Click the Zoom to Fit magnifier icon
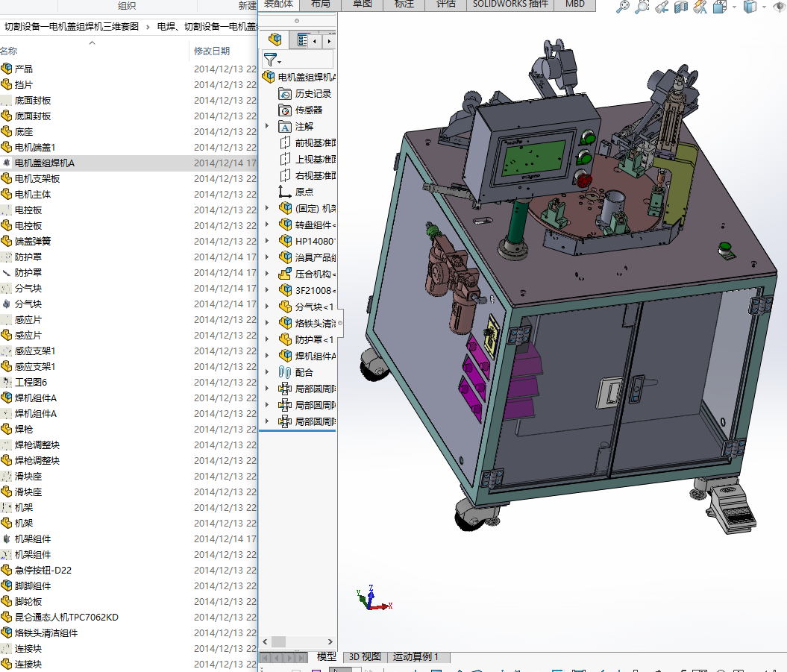The image size is (787, 672). pyautogui.click(x=623, y=7)
